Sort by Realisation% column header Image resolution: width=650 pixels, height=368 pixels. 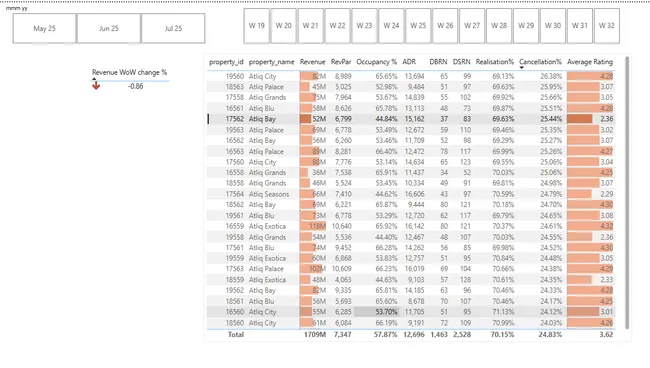pyautogui.click(x=495, y=62)
